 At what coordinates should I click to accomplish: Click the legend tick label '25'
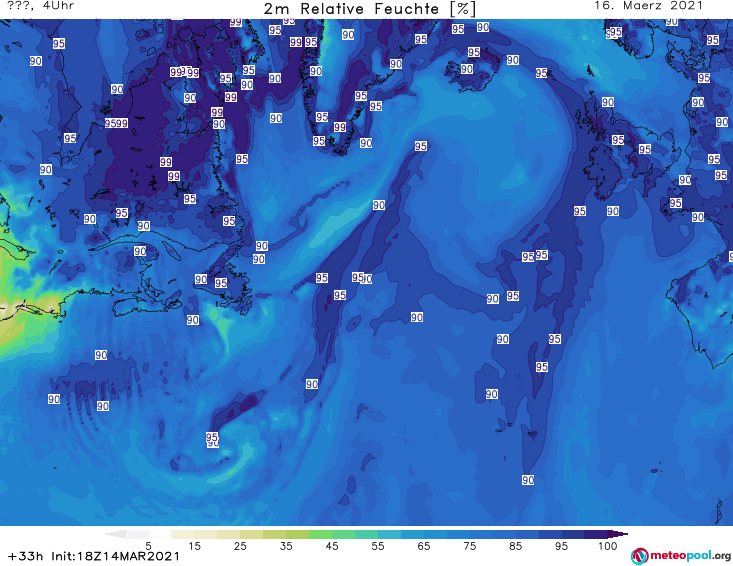coord(240,546)
